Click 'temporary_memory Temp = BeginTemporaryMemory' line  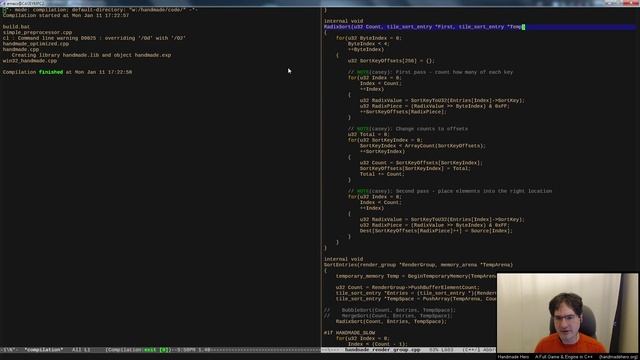point(416,276)
